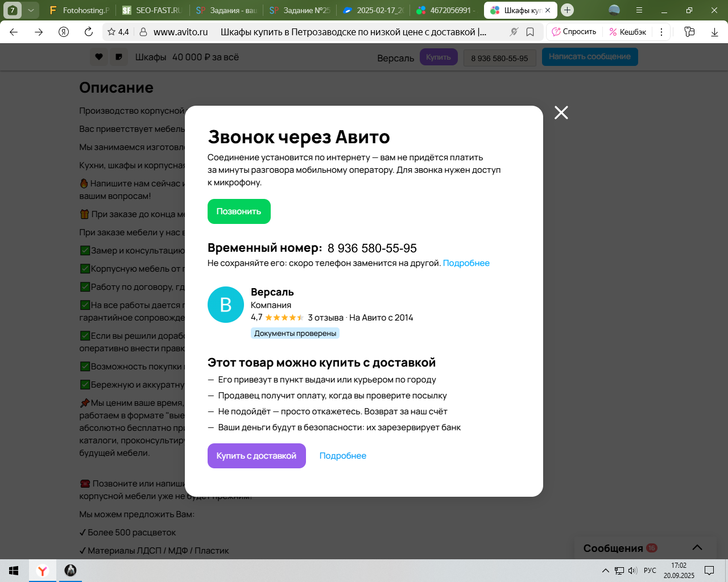
Task: Click the address bar showing www.avito.ru
Action: point(180,32)
